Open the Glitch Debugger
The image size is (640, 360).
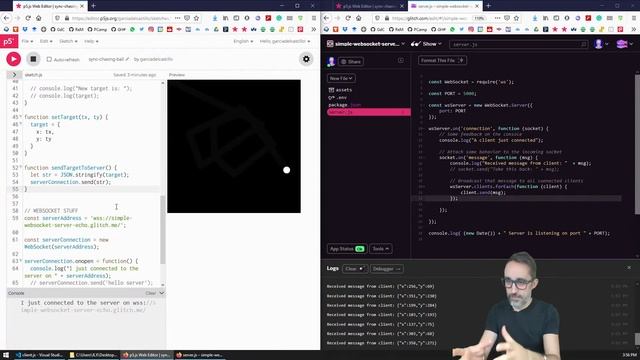(x=387, y=269)
